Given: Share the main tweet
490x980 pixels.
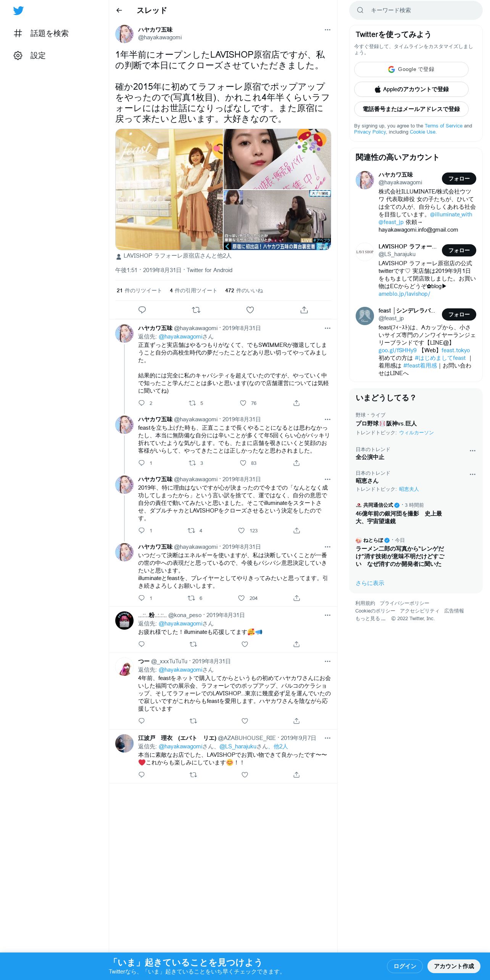Looking at the screenshot, I should coord(304,310).
